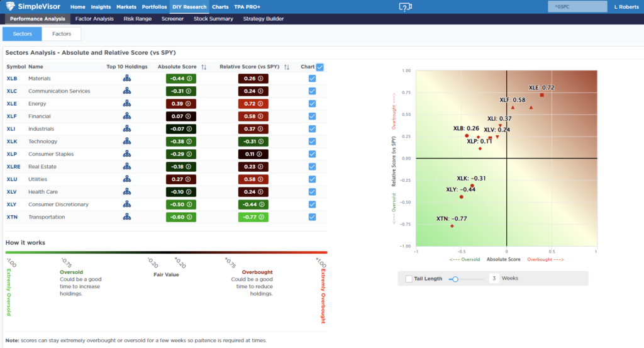The image size is (644, 348).
Task: Show Top 10 Holdings for Utilities
Action: coord(126,179)
